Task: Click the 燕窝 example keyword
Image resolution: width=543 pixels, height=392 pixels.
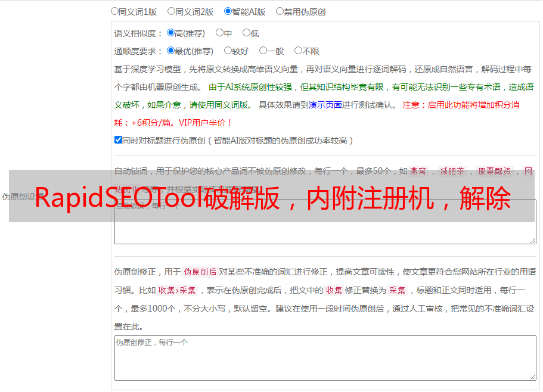Action: [x=418, y=171]
